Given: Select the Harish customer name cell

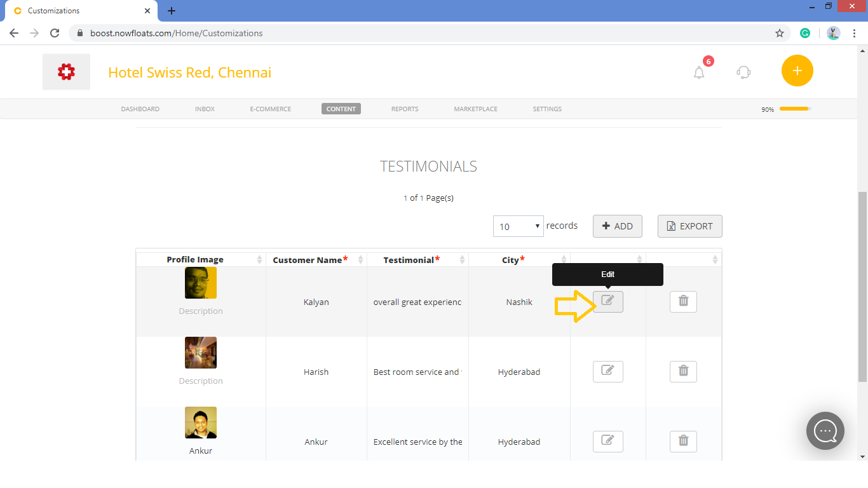Looking at the screenshot, I should (316, 372).
